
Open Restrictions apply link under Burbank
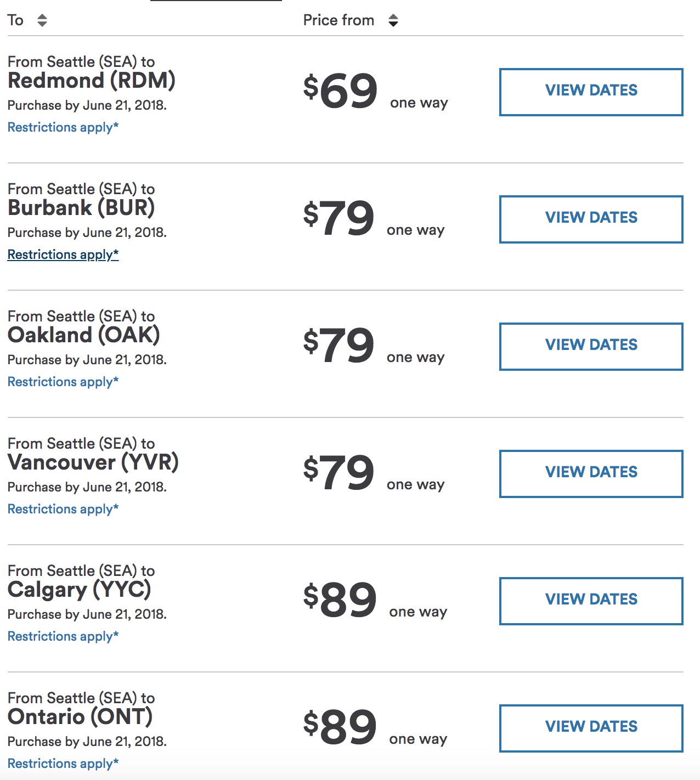tap(63, 255)
